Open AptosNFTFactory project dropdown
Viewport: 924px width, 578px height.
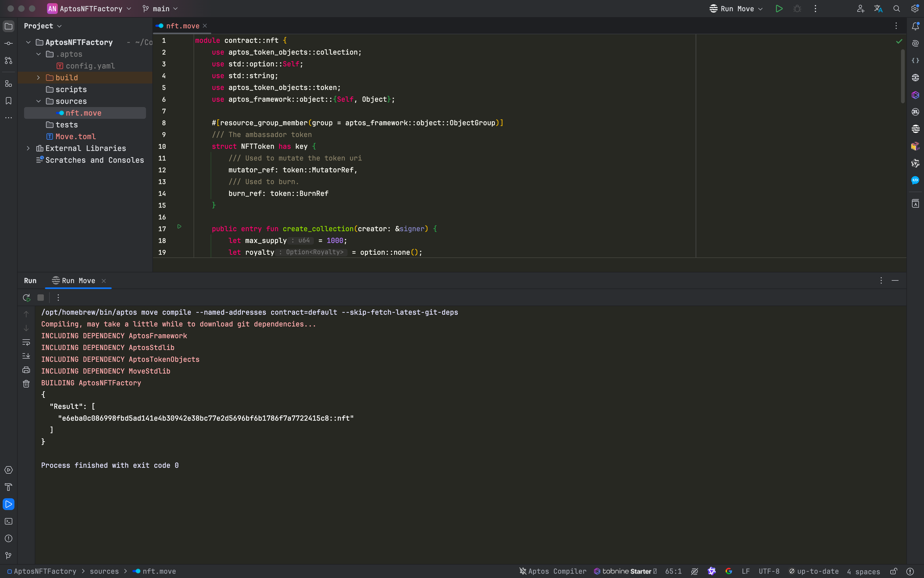point(89,8)
